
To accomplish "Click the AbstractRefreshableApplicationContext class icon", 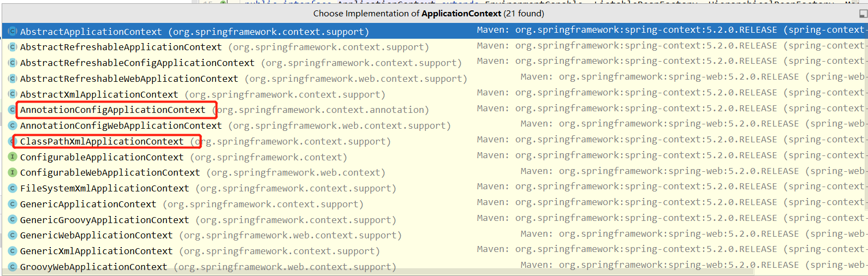I will (x=12, y=47).
